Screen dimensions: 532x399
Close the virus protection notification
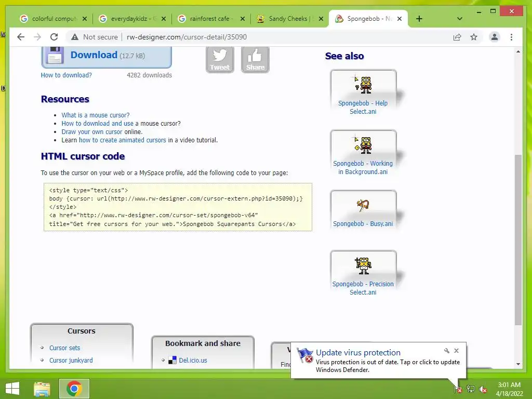(456, 351)
